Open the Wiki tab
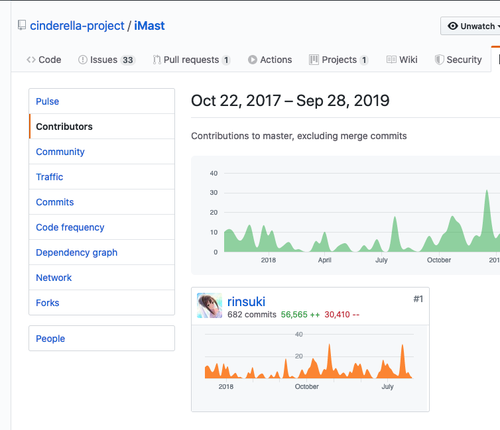Viewport: 500px width, 430px height. [402, 60]
